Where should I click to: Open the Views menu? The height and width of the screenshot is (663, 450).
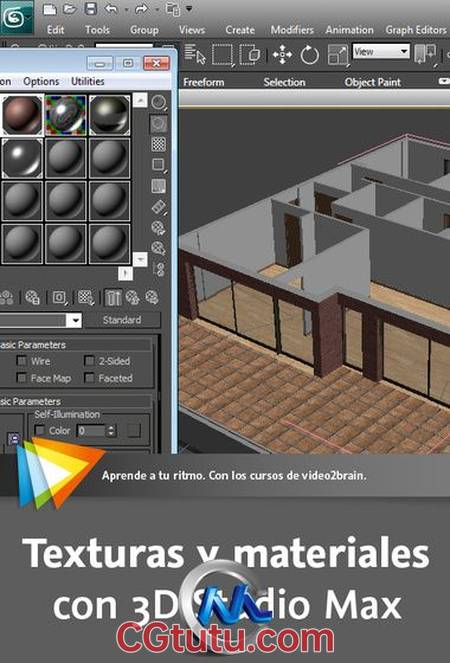(192, 30)
